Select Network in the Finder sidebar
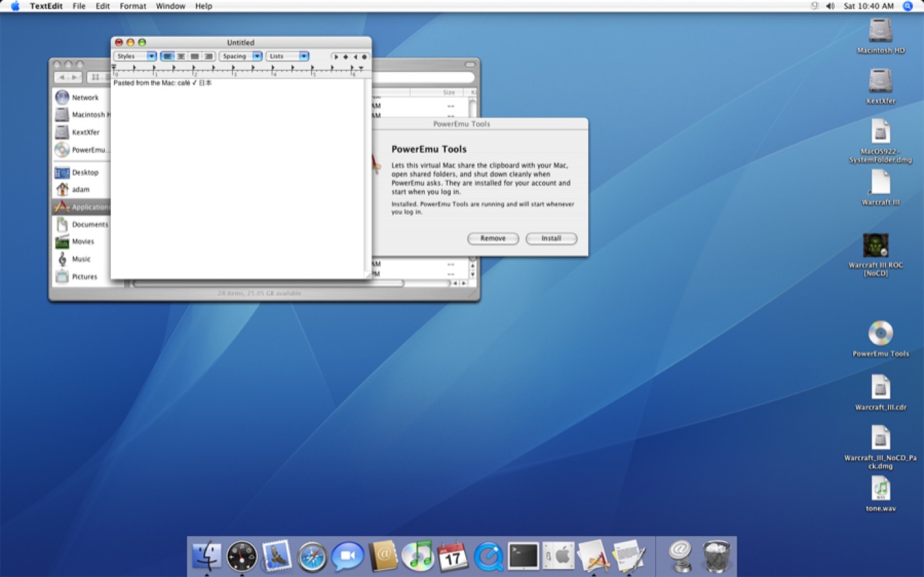The height and width of the screenshot is (577, 924). (x=80, y=97)
